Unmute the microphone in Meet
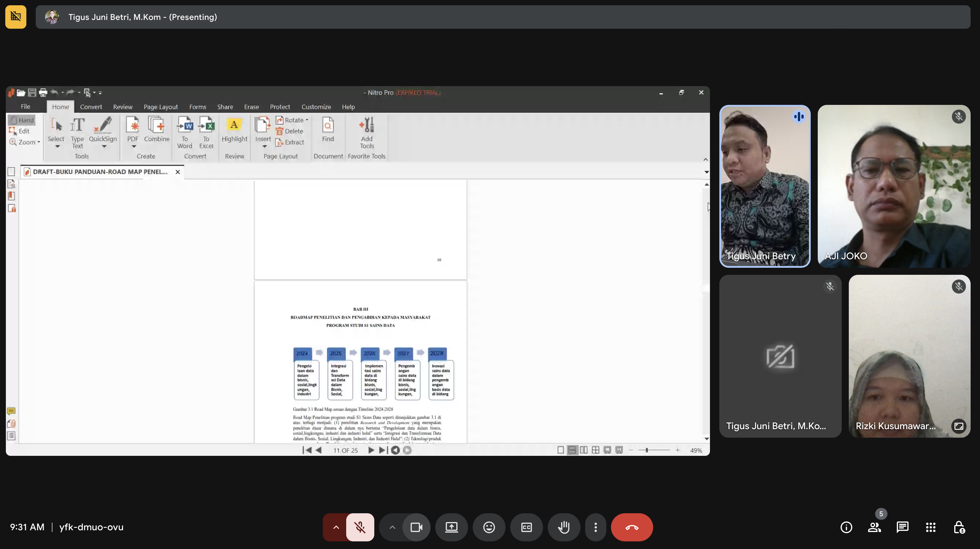 click(360, 527)
